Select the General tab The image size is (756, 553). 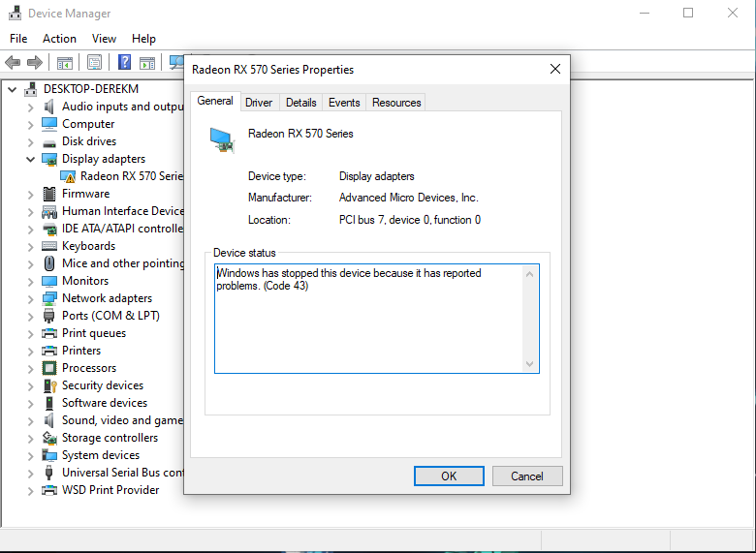215,101
